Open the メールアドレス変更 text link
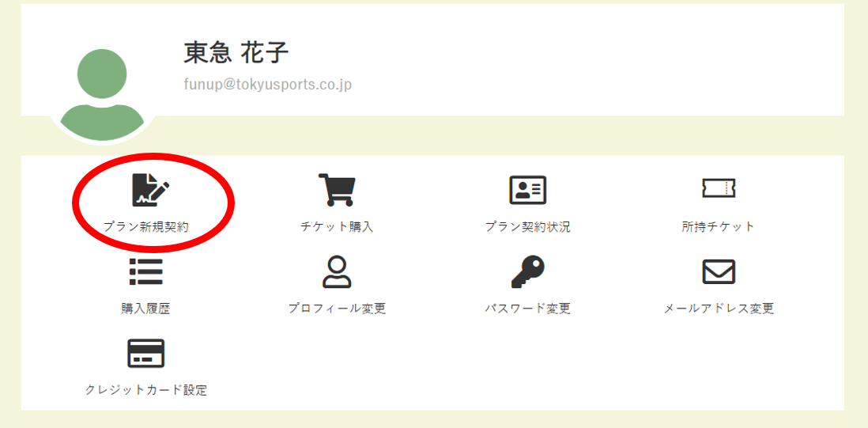Screen dimensions: 868x428 tap(719, 309)
